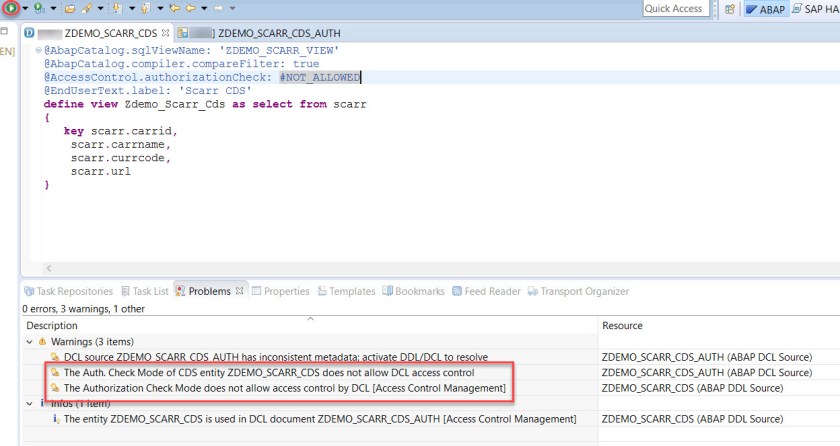Collapse the annotation fold marker in editor
Screen dimensions: 840x446
[x=39, y=50]
